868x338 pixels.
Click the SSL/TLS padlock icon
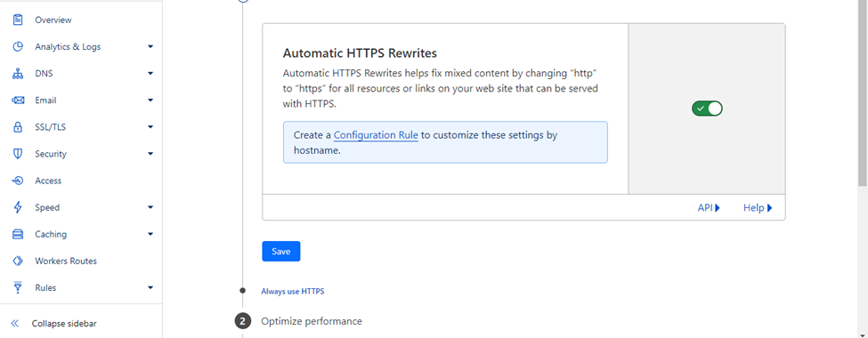tap(18, 126)
